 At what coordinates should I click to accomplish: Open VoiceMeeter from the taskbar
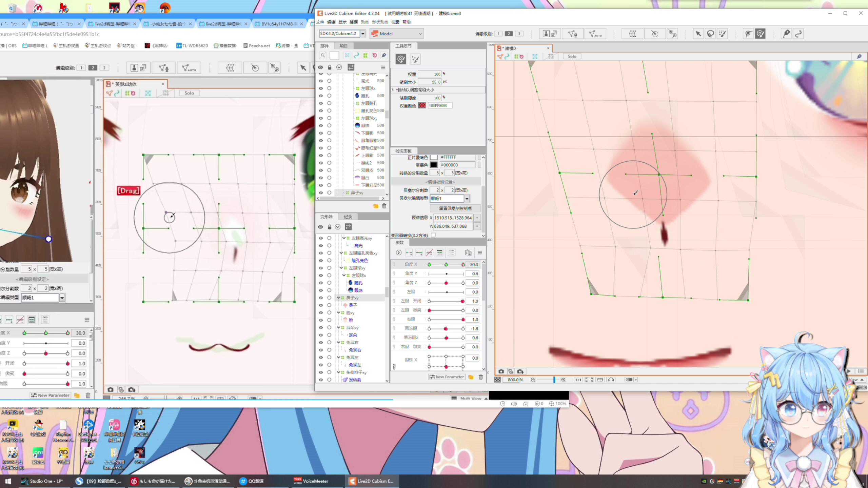point(311,481)
